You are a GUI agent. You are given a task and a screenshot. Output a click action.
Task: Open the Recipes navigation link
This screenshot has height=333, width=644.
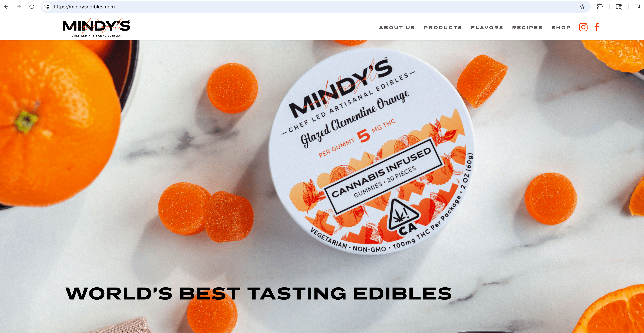pyautogui.click(x=527, y=28)
